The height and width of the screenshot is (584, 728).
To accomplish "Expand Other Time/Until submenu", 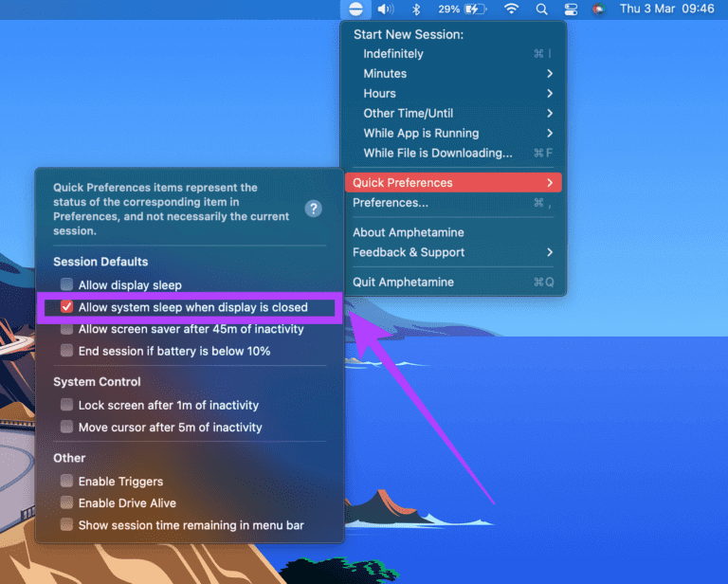I will tap(454, 114).
